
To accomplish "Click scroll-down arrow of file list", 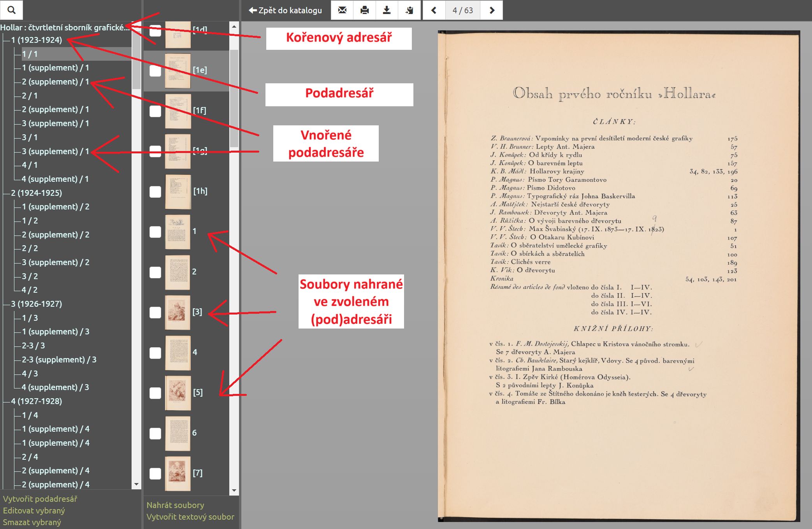I will tap(234, 490).
